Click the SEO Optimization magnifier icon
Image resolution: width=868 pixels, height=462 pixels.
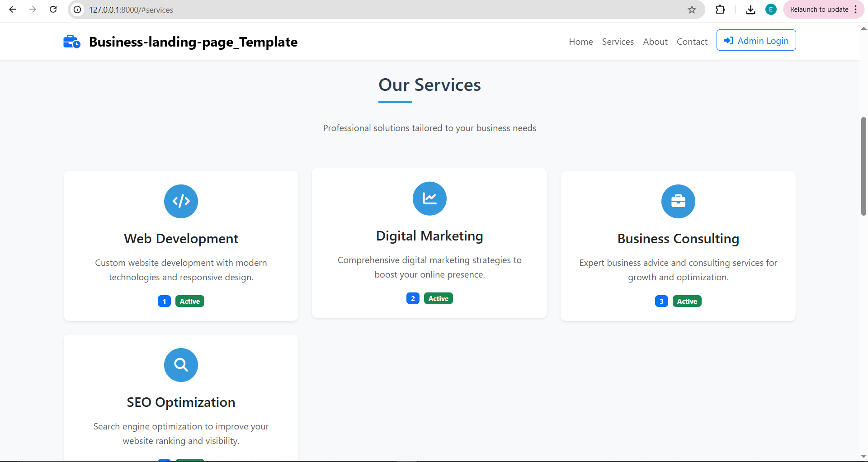point(181,365)
